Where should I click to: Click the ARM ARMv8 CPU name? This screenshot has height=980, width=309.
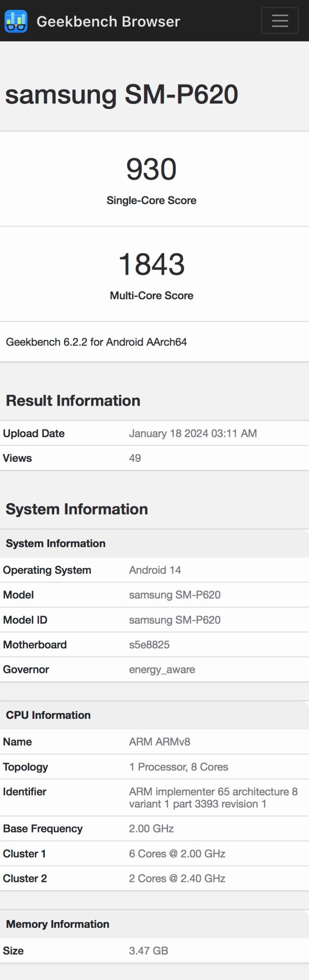[159, 742]
